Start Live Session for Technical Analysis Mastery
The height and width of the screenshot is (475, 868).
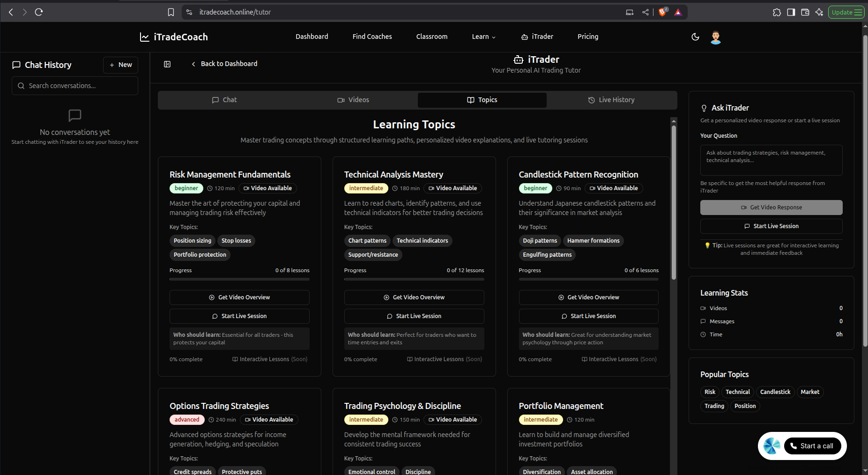point(414,316)
